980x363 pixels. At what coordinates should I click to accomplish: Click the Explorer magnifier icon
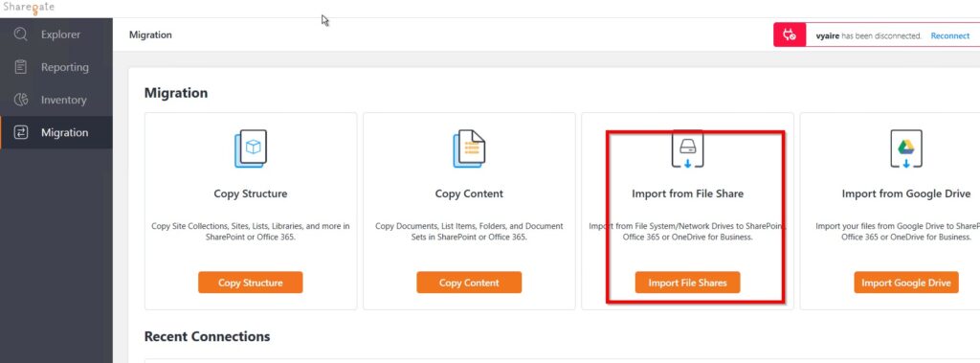tap(21, 34)
